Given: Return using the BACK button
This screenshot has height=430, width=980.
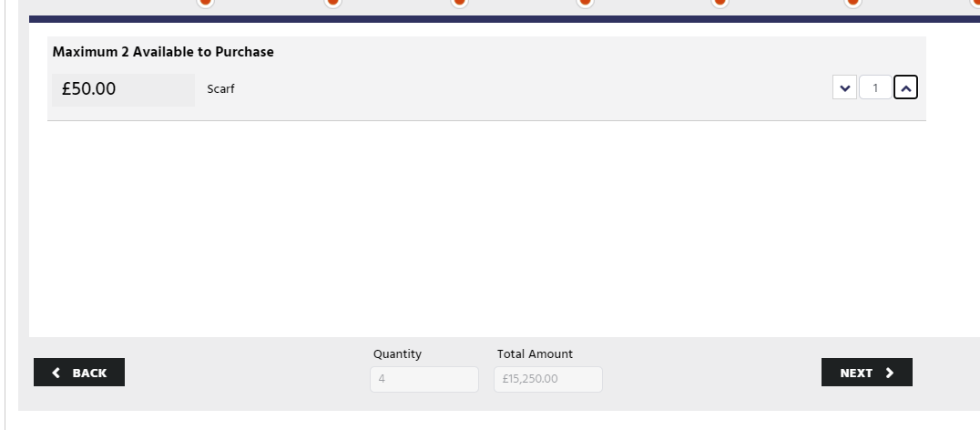Looking at the screenshot, I should 79,373.
